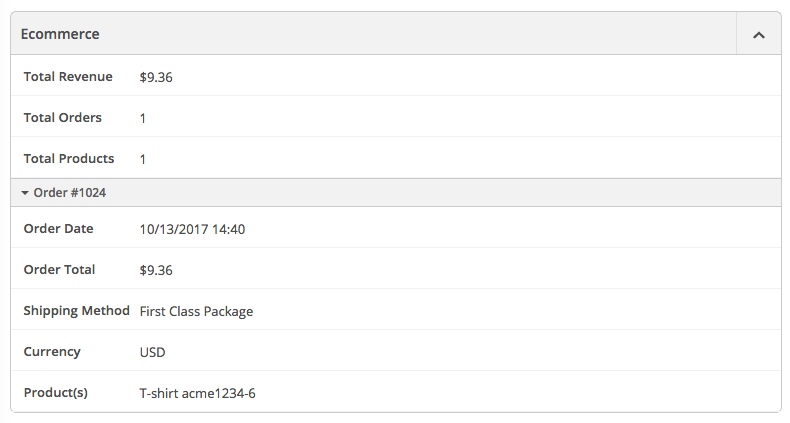The width and height of the screenshot is (790, 423).
Task: Select the Order Total label
Action: 59,270
